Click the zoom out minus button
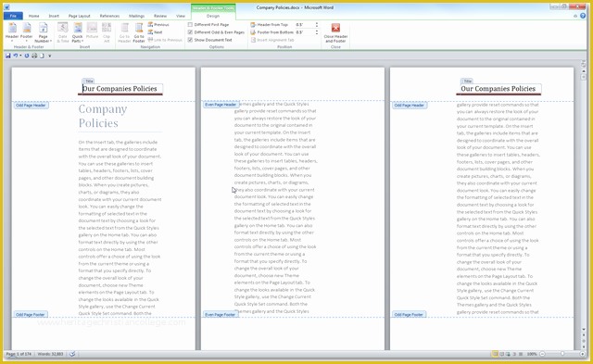The width and height of the screenshot is (593, 364). pos(542,354)
